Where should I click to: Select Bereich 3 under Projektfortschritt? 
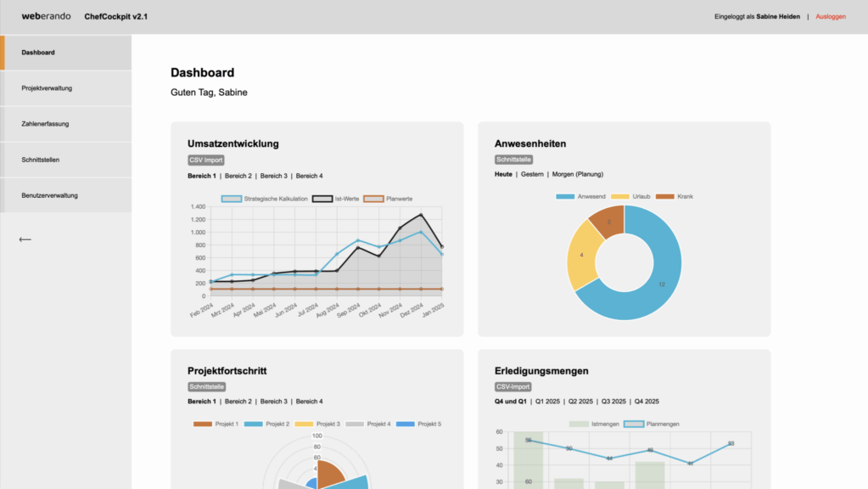pos(274,402)
